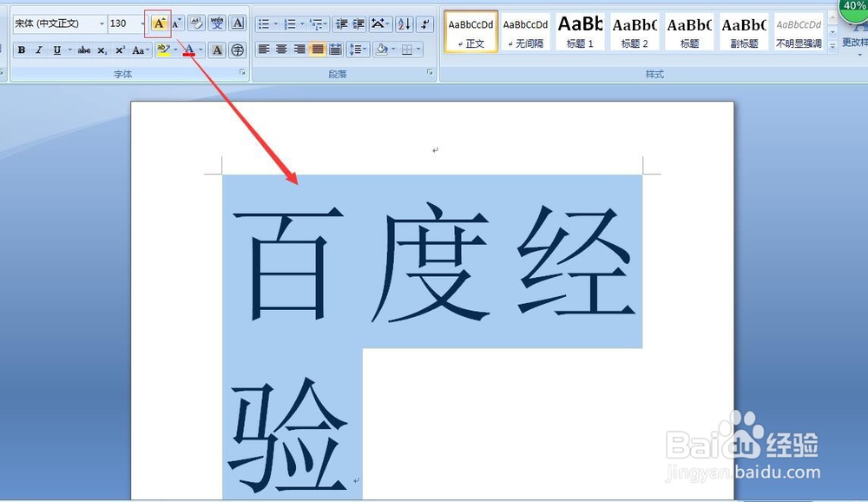Click the Sort A-Z icon

coord(404,23)
